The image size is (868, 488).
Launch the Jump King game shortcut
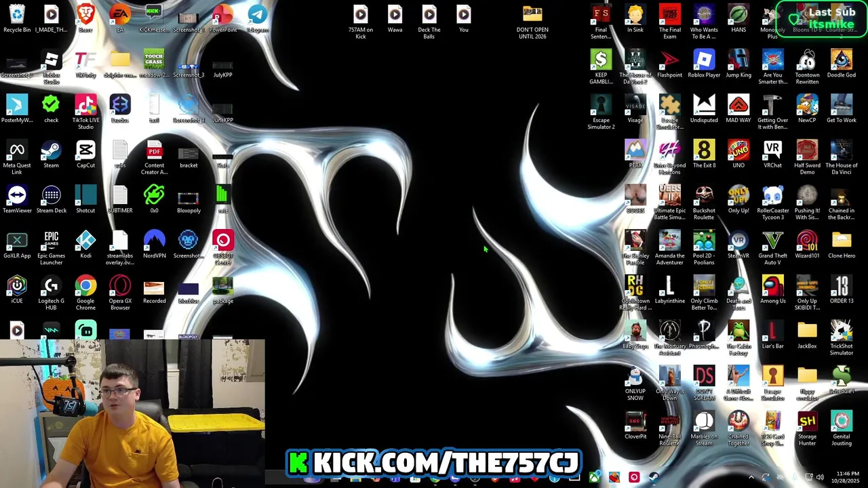738,64
